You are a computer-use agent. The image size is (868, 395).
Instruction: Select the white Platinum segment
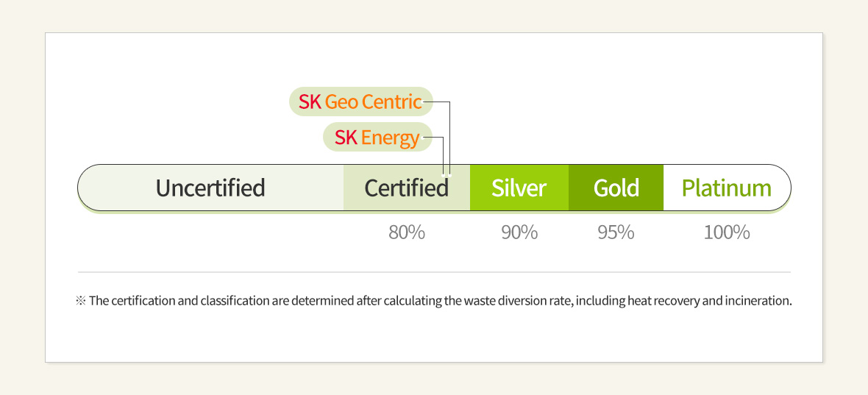pyautogui.click(x=726, y=188)
